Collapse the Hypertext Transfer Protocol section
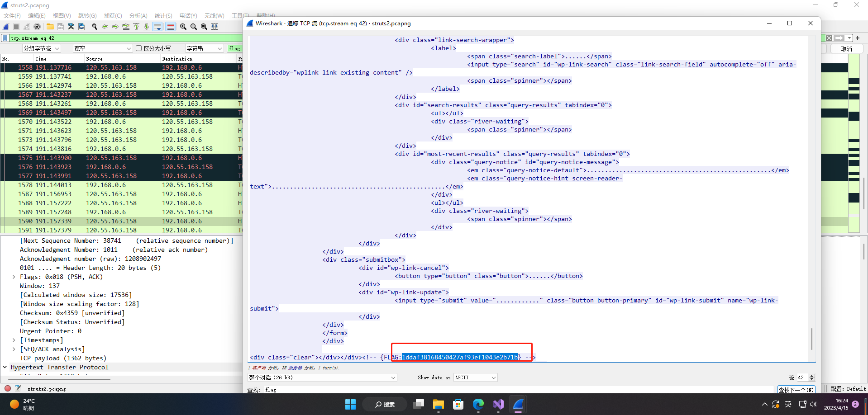Viewport: 868px width, 415px height. 5,367
